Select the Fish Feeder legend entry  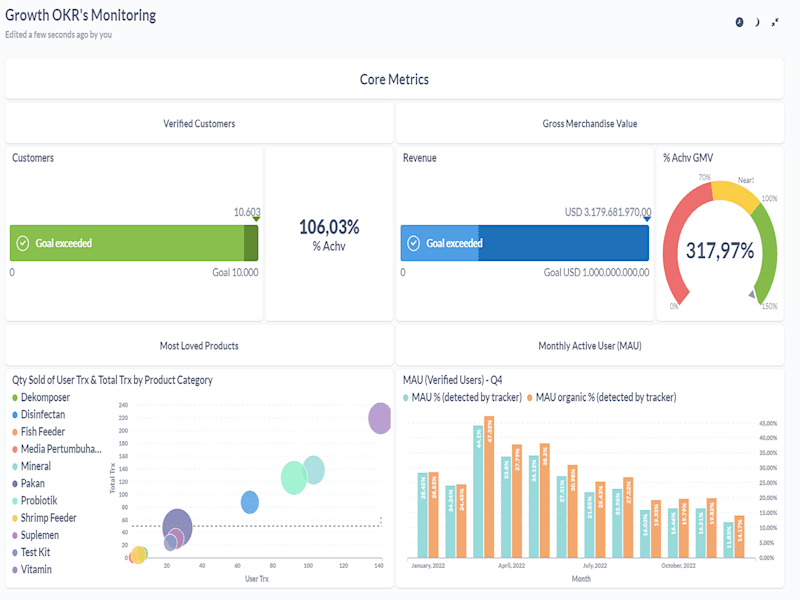tap(39, 432)
